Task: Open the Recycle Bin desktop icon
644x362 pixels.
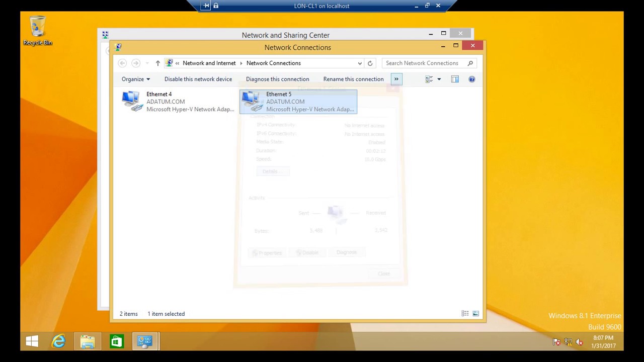Action: 38,31
